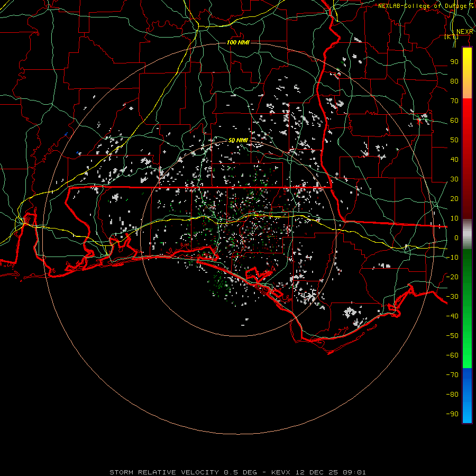Select the -90 knot scale label
This screenshot has width=476, height=476.
[x=452, y=414]
